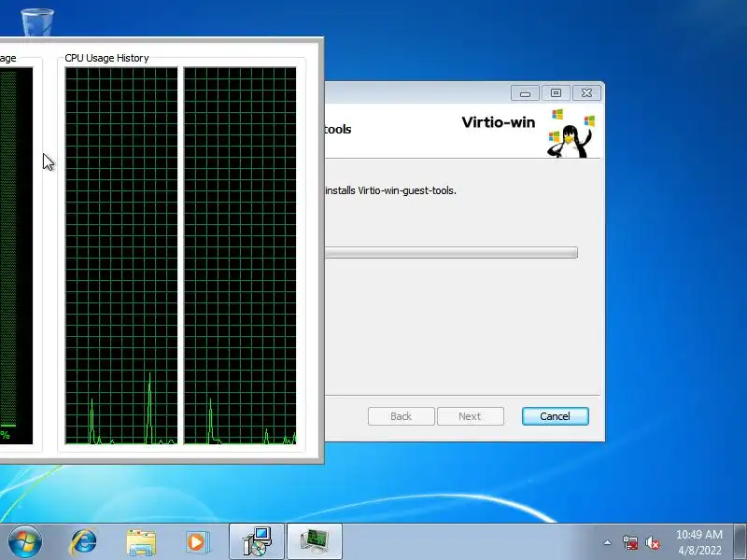
Task: Switch to the installer taskbar button
Action: pyautogui.click(x=257, y=541)
